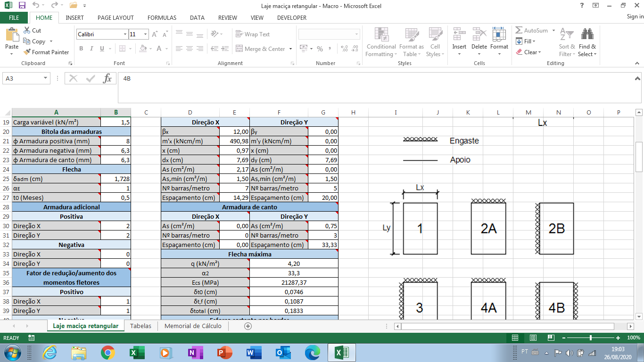Click Sign in link
This screenshot has width=644, height=362.
coord(635,17)
